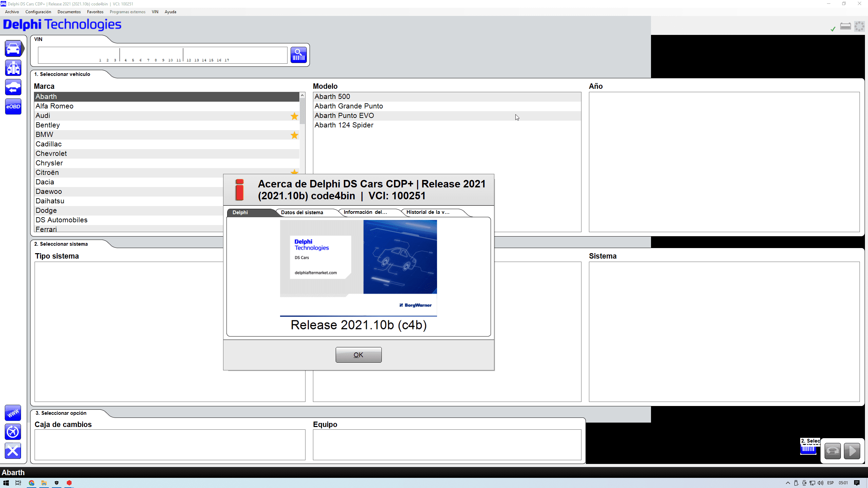
Task: Open the eOBD sidebar icon
Action: (13, 107)
